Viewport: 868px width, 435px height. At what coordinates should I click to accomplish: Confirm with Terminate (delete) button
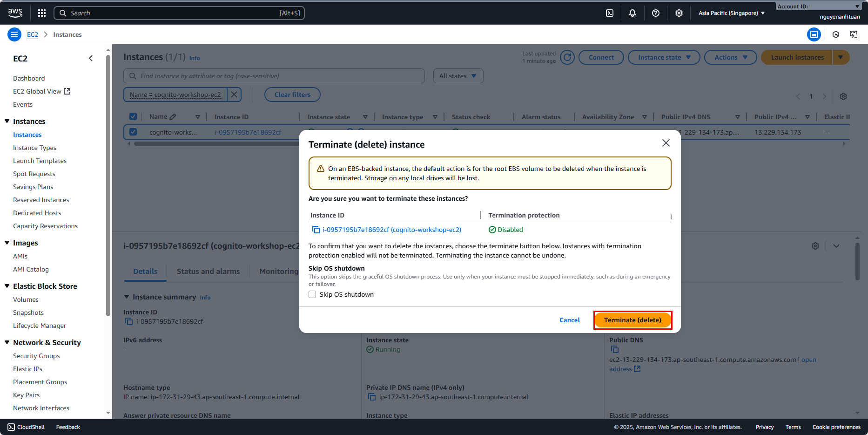click(632, 320)
